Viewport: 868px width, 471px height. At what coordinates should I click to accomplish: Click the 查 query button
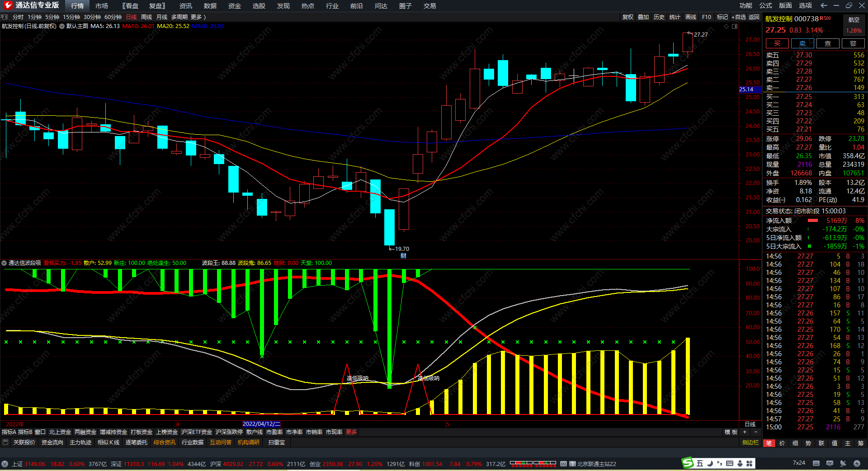pyautogui.click(x=828, y=43)
